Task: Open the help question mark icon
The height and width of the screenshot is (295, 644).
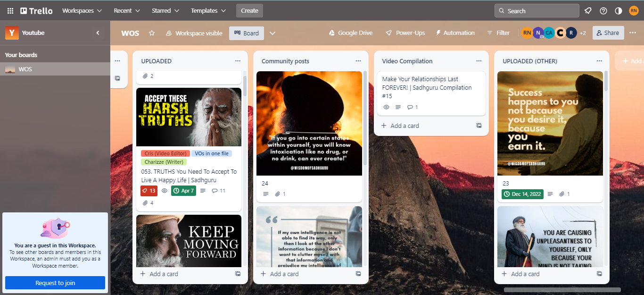Action: [603, 10]
